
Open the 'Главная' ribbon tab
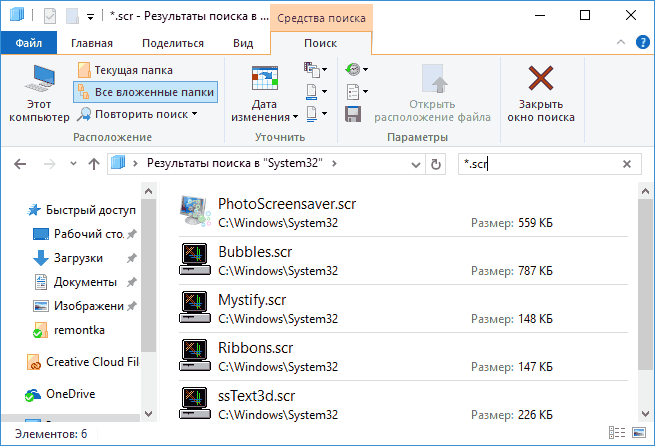pos(92,43)
